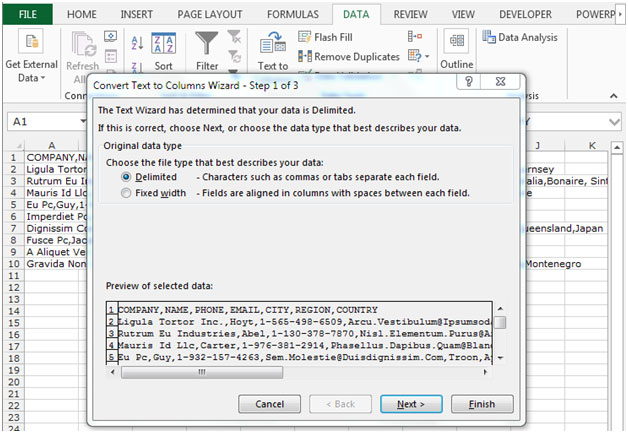This screenshot has width=628, height=433.
Task: Select the Delimited radio option
Action: click(126, 177)
